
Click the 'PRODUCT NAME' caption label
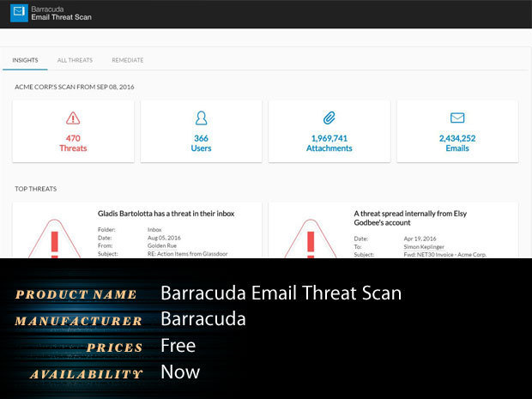[76, 294]
